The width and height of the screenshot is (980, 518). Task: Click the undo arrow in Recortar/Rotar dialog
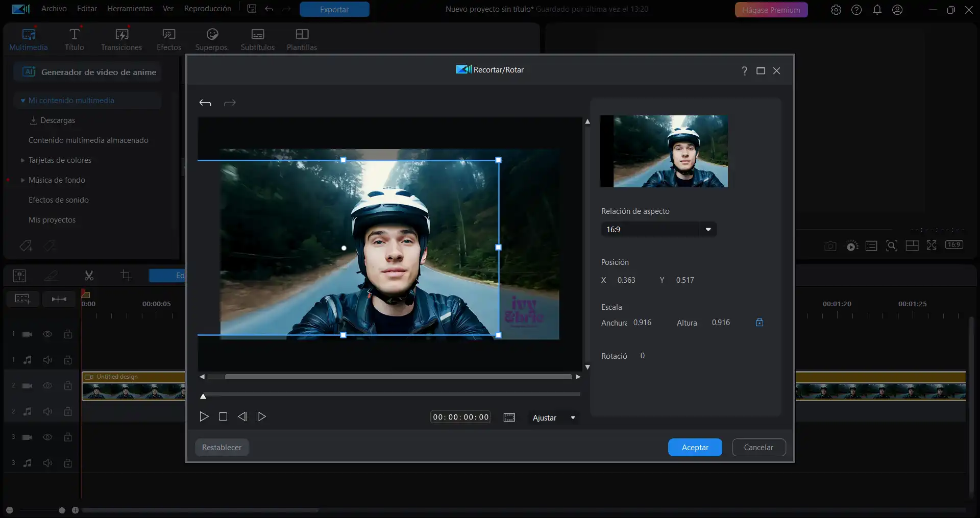(205, 103)
